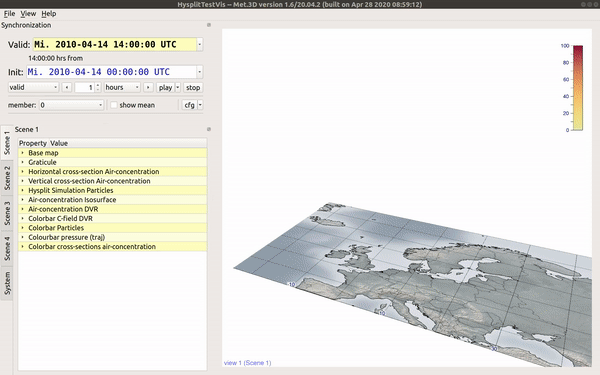Click the Value column header
This screenshot has height=375, width=600.
tap(59, 143)
